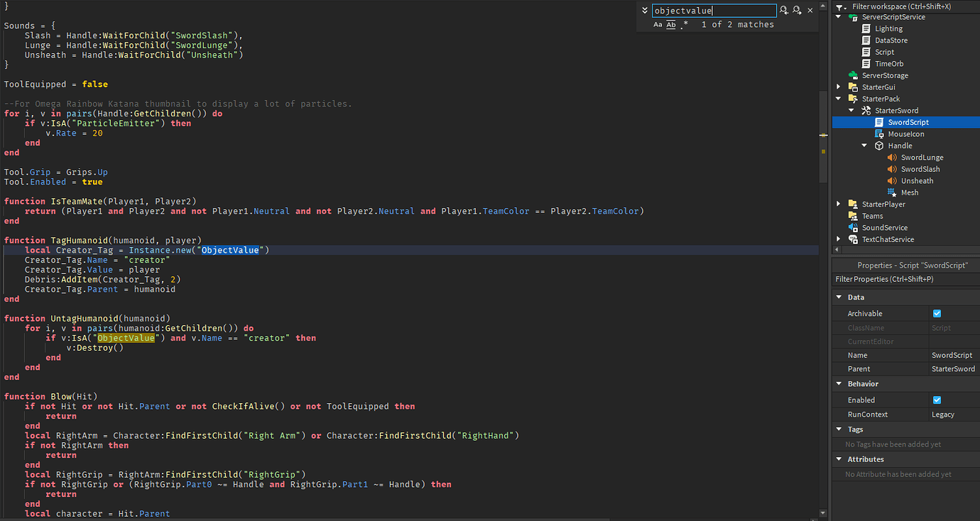Uncheck the Archivable property checkbox
The height and width of the screenshot is (521, 980).
pyautogui.click(x=937, y=313)
